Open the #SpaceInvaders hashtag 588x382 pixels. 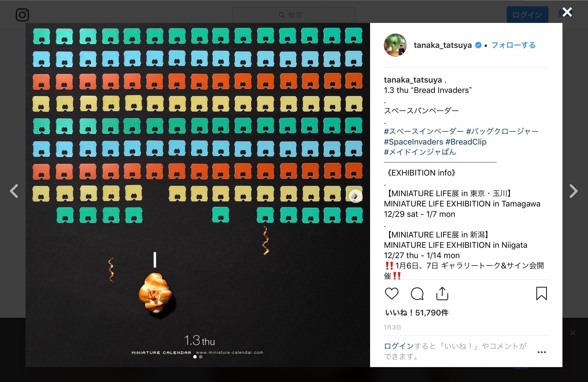pos(413,142)
